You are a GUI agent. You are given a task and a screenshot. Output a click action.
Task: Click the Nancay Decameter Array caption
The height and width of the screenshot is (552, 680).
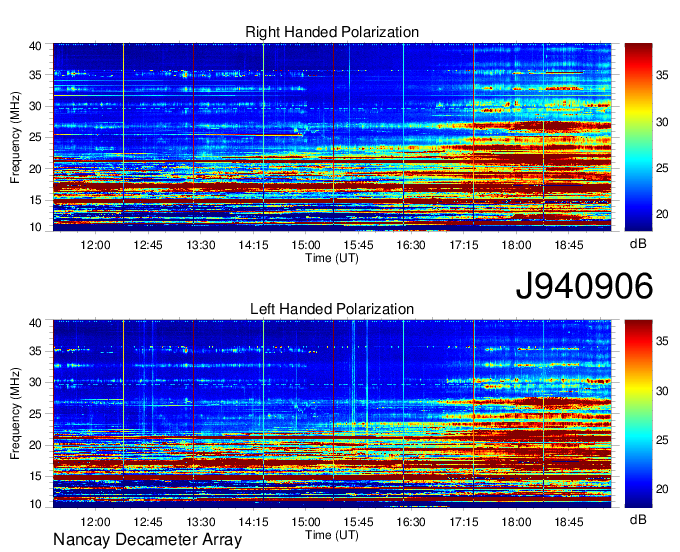click(147, 539)
